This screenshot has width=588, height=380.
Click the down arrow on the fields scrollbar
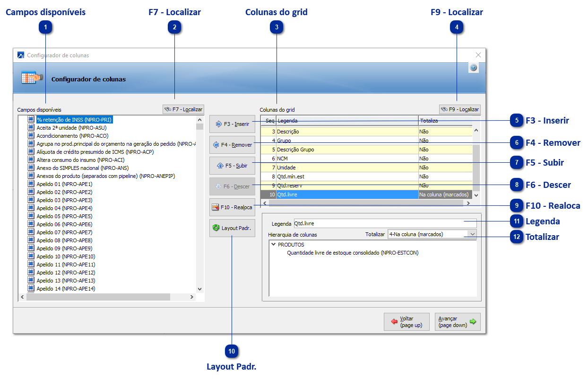pos(200,289)
